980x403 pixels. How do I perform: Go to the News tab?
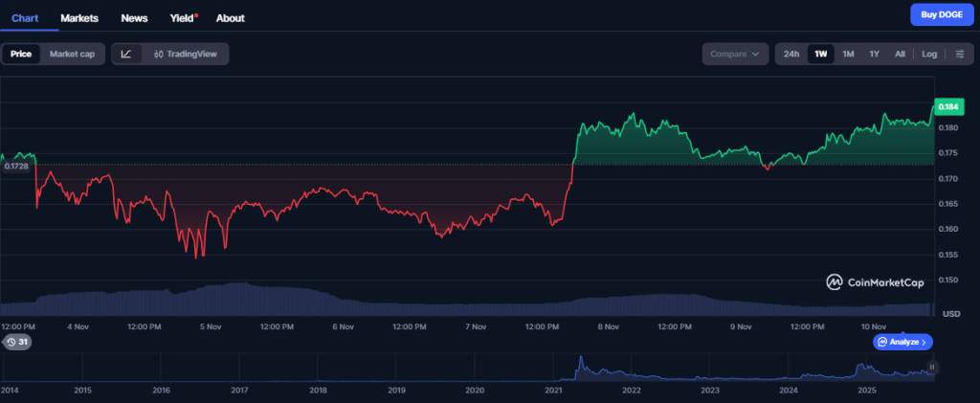[x=134, y=17]
